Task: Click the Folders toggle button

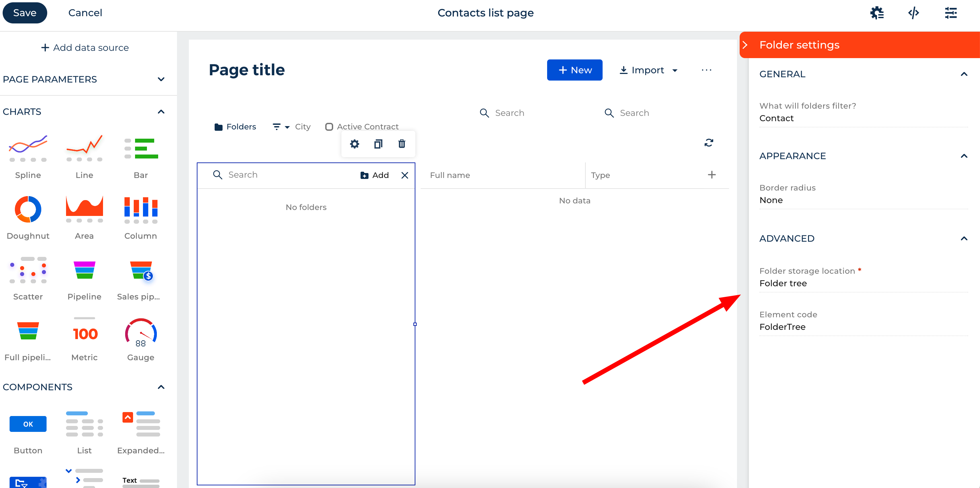Action: 235,127
